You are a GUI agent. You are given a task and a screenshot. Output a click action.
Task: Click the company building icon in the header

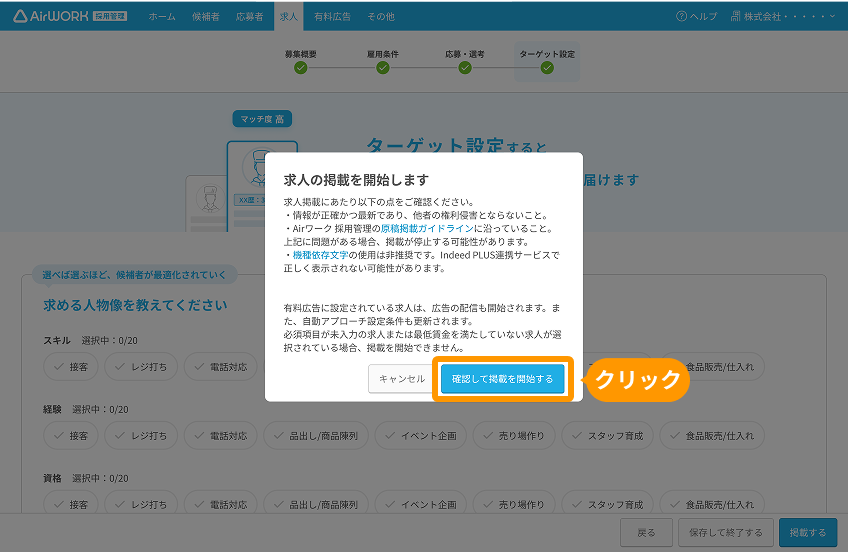tap(736, 16)
